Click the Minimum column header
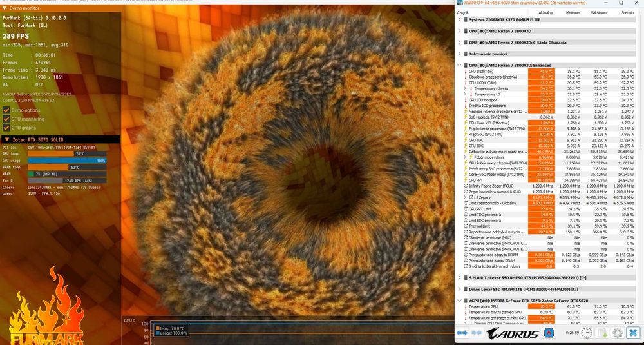This screenshot has width=644, height=345. pos(574,13)
